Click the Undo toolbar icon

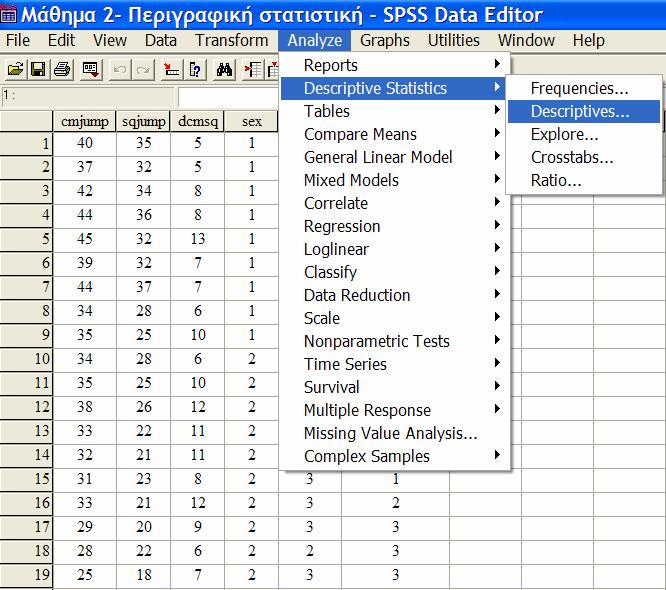point(120,69)
